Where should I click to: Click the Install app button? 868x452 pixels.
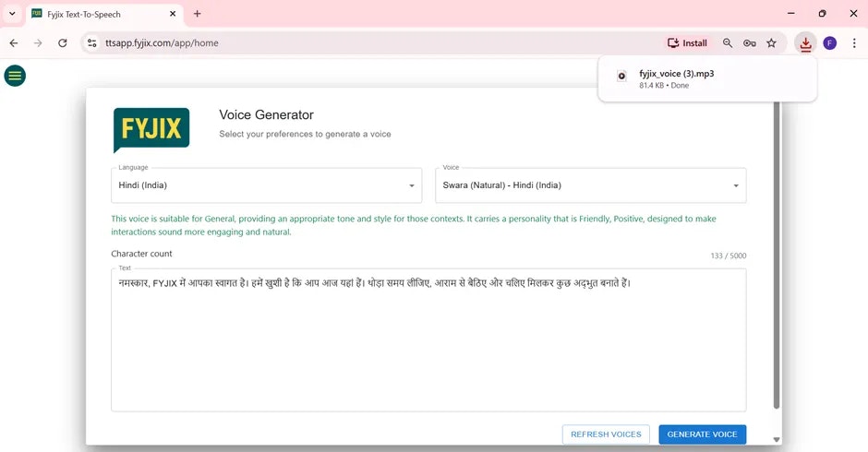687,43
